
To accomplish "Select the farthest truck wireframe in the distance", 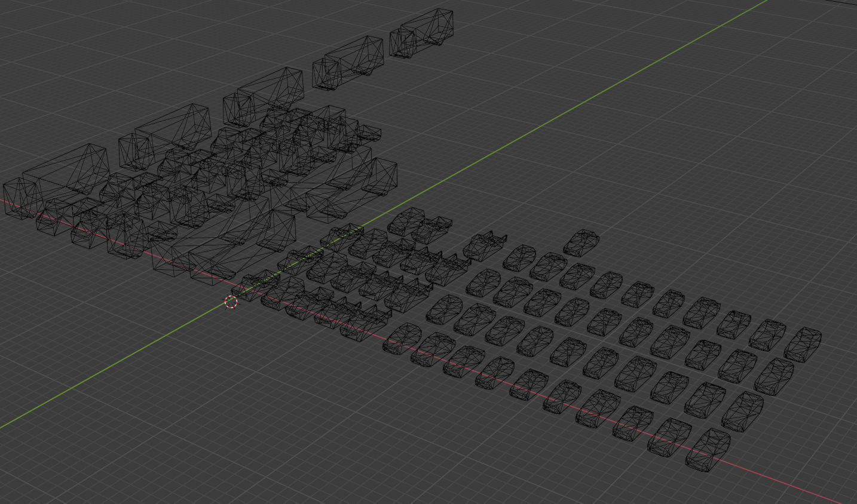I will click(x=421, y=33).
